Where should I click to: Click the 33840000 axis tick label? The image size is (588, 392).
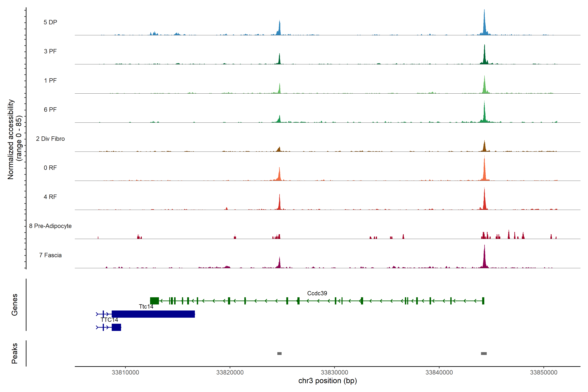click(439, 373)
